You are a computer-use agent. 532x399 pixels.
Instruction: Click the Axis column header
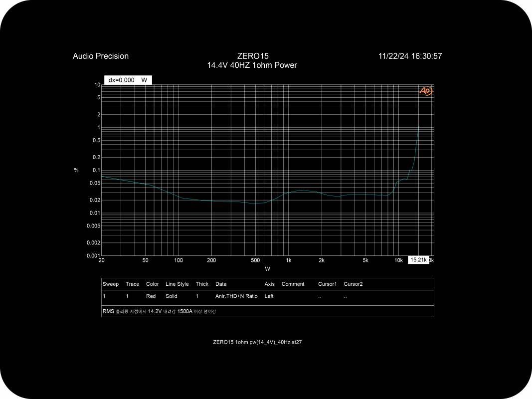pyautogui.click(x=269, y=284)
